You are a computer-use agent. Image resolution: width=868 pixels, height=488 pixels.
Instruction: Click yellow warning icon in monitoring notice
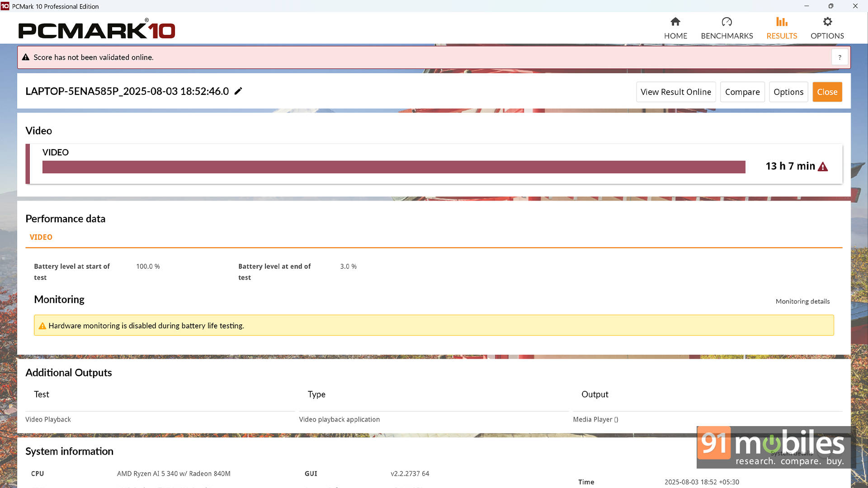click(42, 326)
